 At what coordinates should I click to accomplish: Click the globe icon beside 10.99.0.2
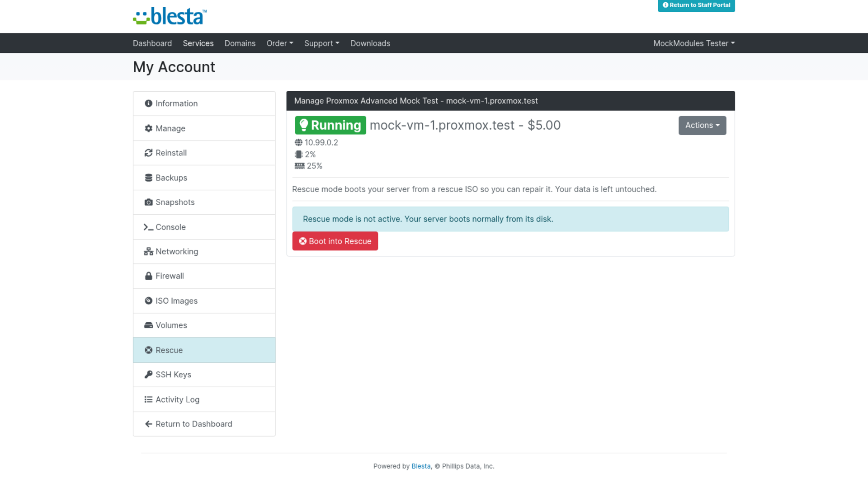pos(298,142)
